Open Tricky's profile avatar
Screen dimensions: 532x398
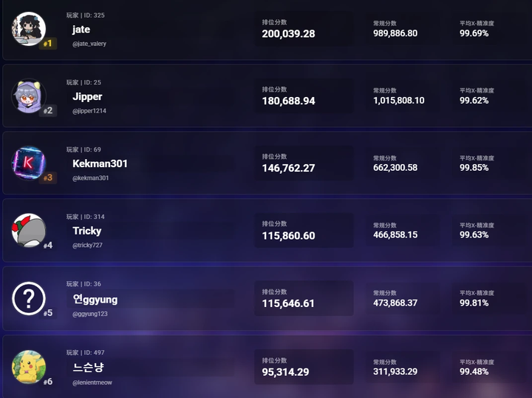click(29, 230)
